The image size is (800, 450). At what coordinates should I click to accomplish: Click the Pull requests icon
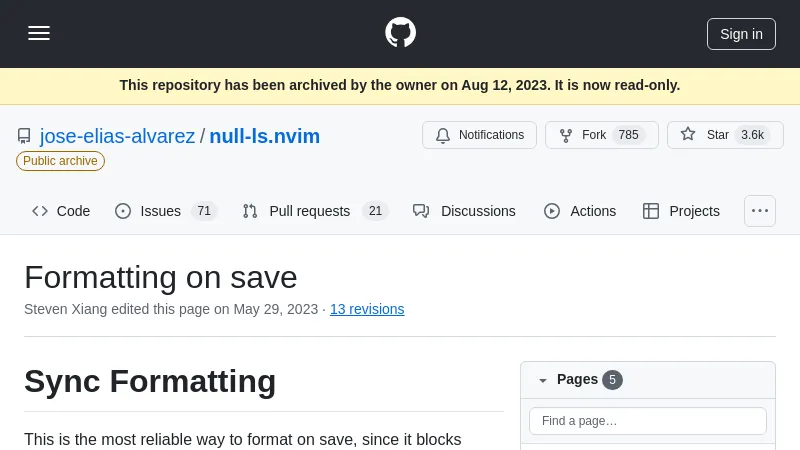250,211
